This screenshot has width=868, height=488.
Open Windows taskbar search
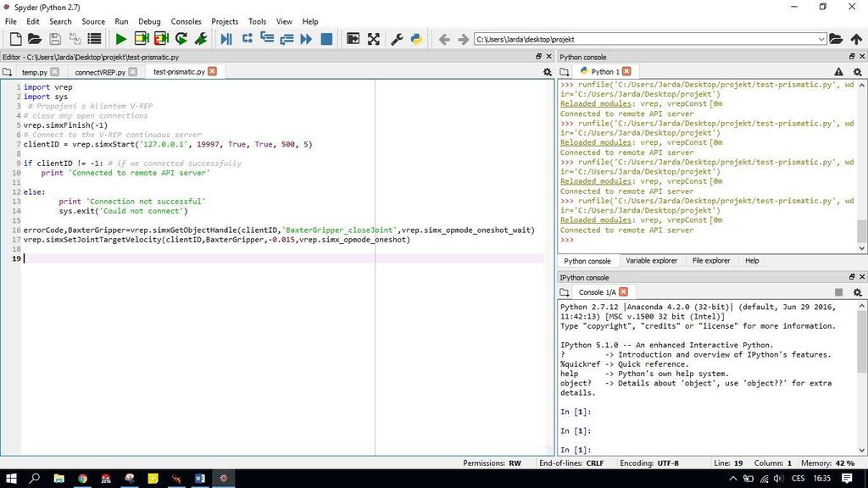34,478
